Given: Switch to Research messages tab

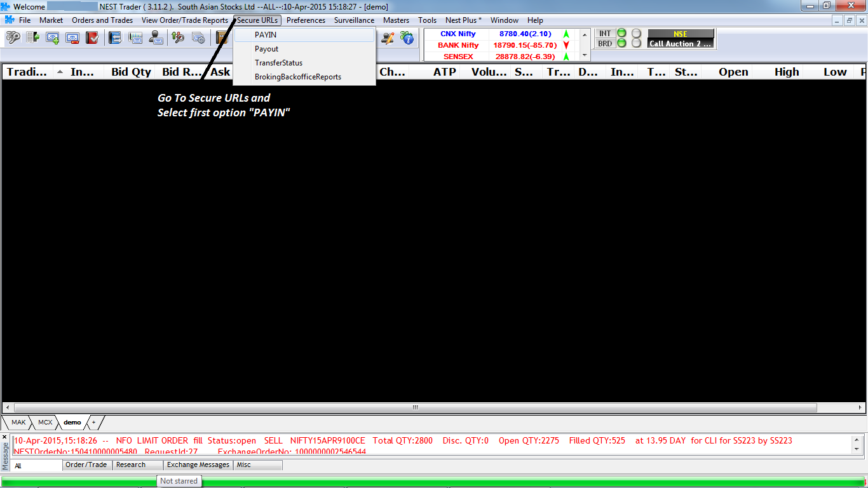Looking at the screenshot, I should [137, 465].
